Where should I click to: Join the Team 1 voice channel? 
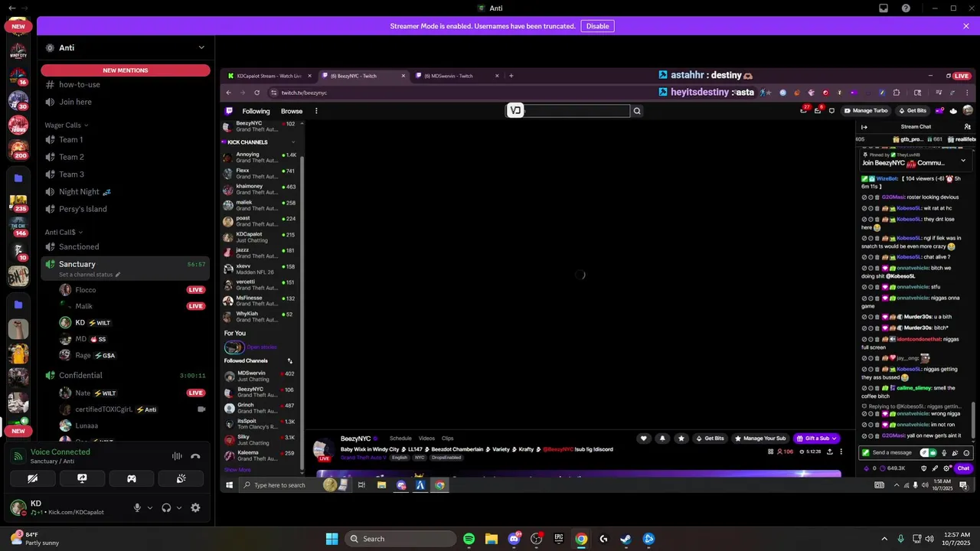[126, 139]
